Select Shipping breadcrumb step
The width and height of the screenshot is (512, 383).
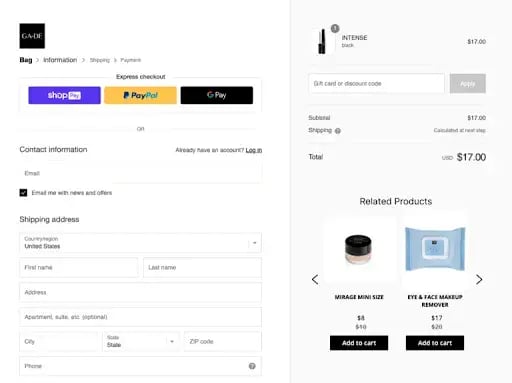coord(100,60)
